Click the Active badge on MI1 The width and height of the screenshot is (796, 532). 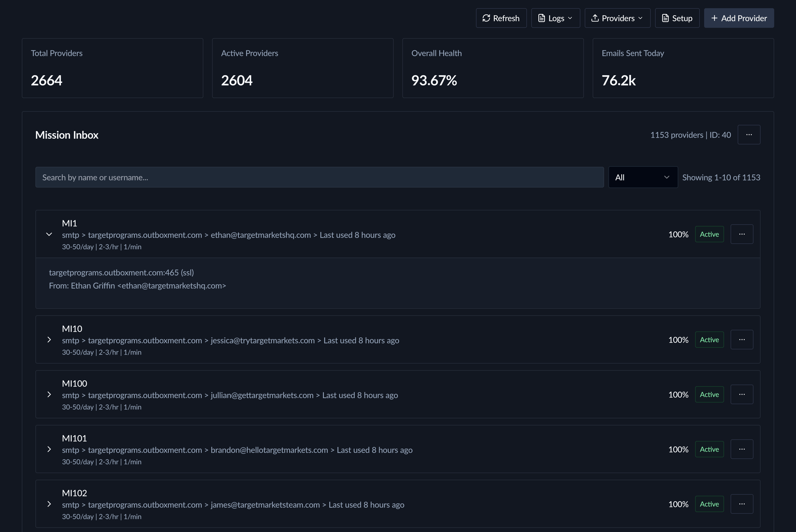(x=709, y=234)
